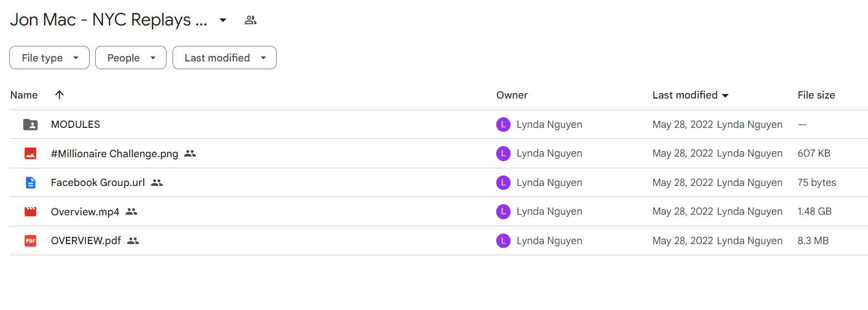Open the Last modified filter dropdown
This screenshot has width=868, height=310.
(x=224, y=58)
